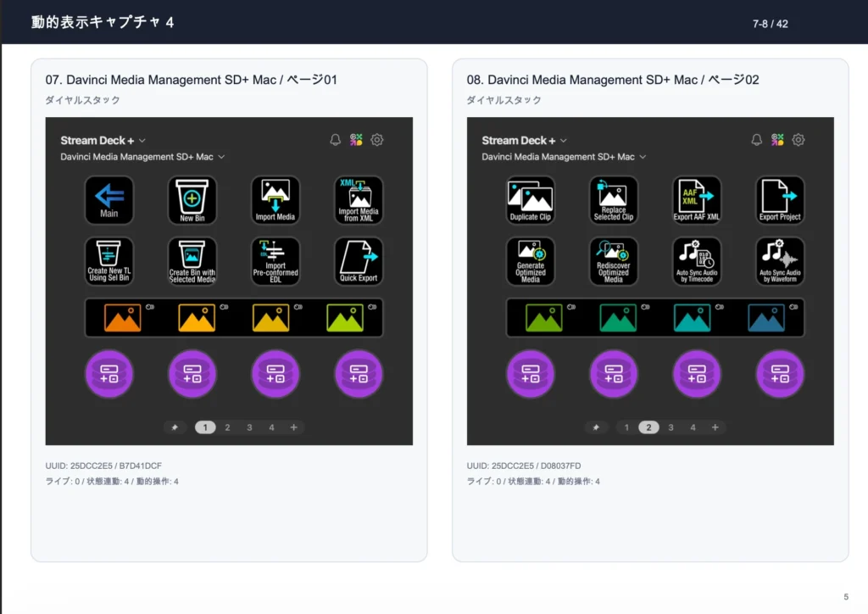
Task: Click second purple dial in 07 card
Action: pyautogui.click(x=192, y=374)
